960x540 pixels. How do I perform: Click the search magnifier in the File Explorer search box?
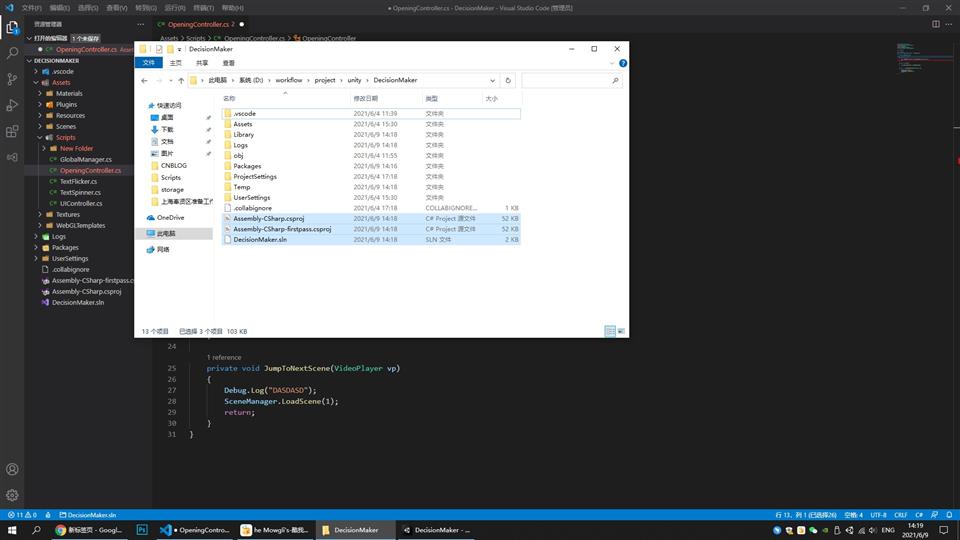point(615,80)
